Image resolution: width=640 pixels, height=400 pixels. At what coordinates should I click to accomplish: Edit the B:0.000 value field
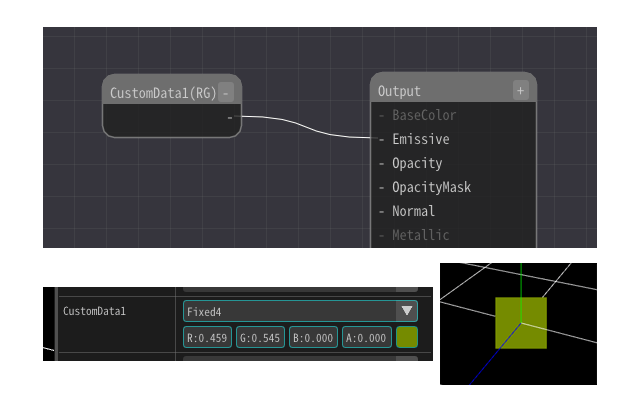313,338
